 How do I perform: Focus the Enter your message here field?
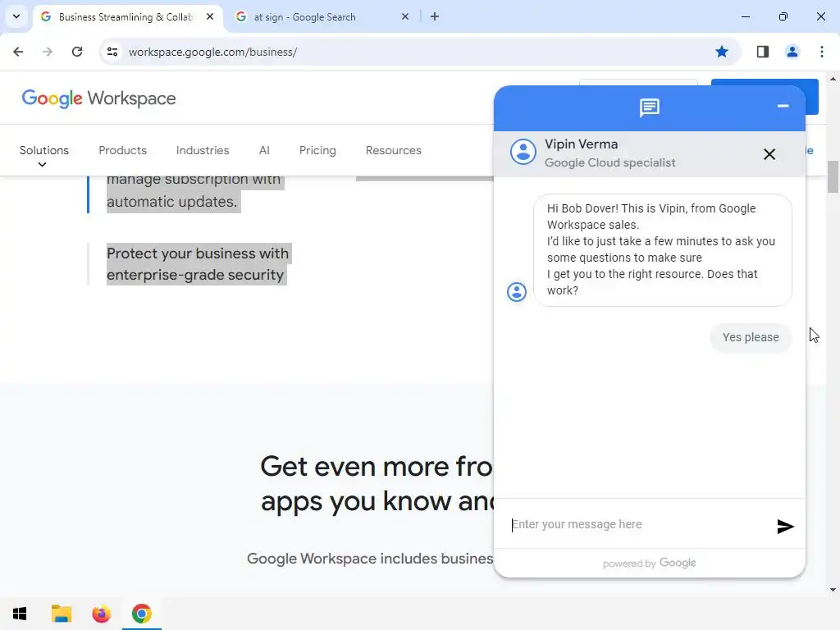[637, 524]
